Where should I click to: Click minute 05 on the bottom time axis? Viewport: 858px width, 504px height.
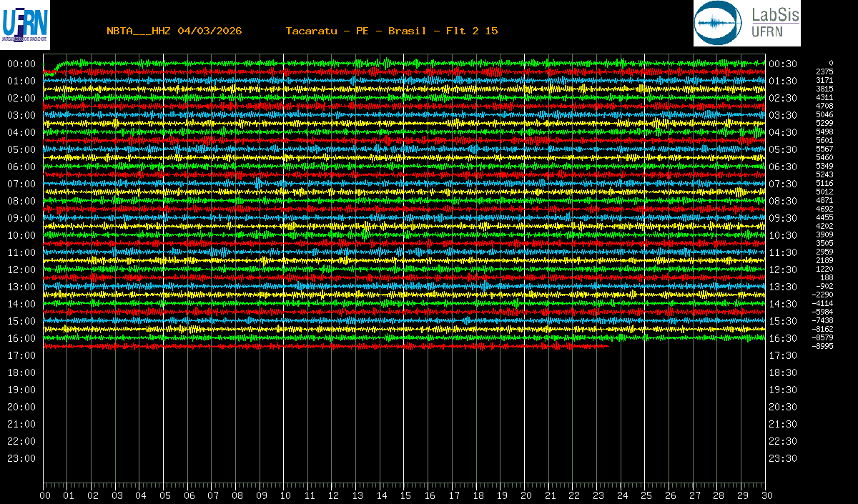(x=164, y=495)
